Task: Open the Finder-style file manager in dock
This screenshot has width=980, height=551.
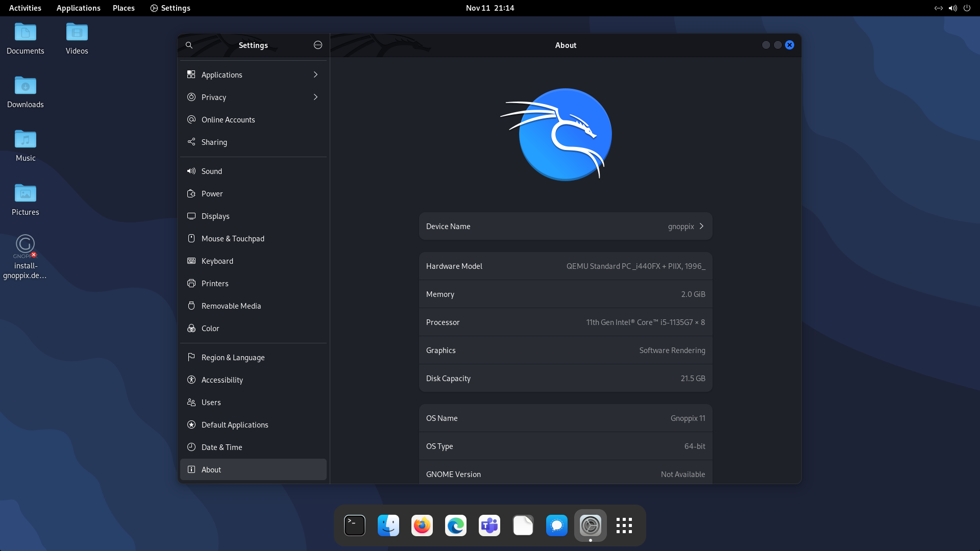Action: coord(388,525)
